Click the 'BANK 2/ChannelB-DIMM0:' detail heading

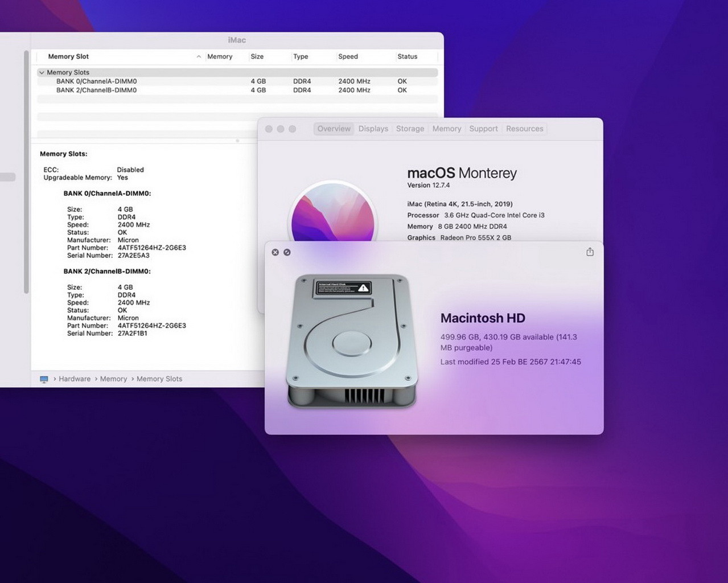pyautogui.click(x=107, y=272)
